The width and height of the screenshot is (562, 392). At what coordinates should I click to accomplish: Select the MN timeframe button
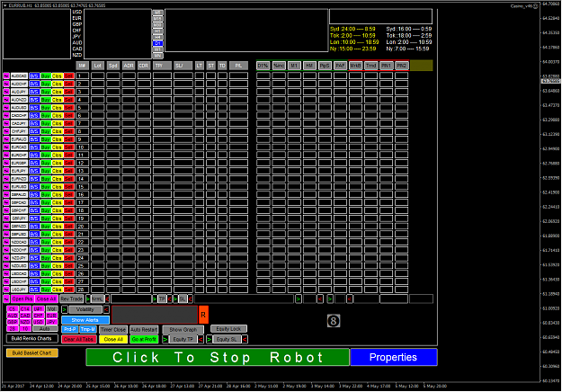(157, 56)
